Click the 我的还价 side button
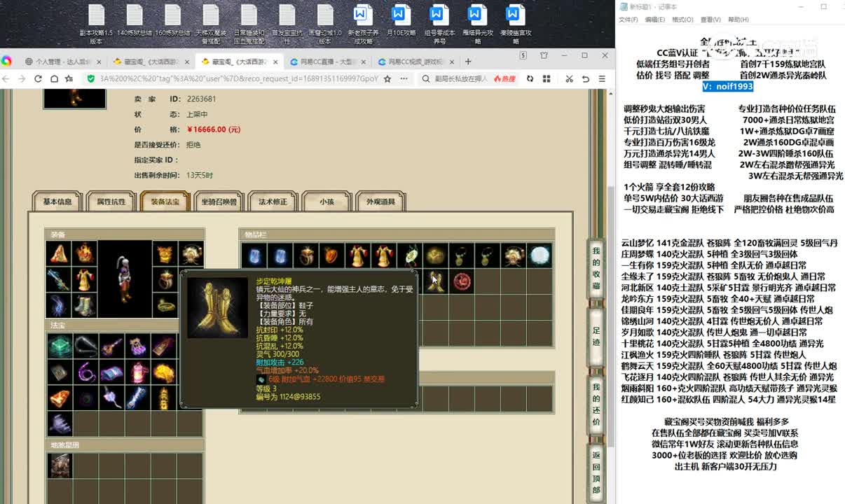This screenshot has width=845, height=504. click(596, 403)
